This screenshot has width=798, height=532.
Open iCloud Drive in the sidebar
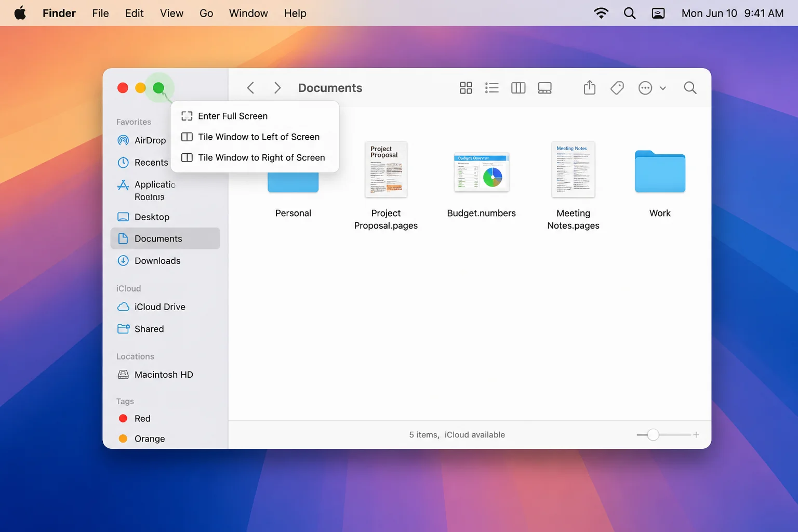(165, 307)
